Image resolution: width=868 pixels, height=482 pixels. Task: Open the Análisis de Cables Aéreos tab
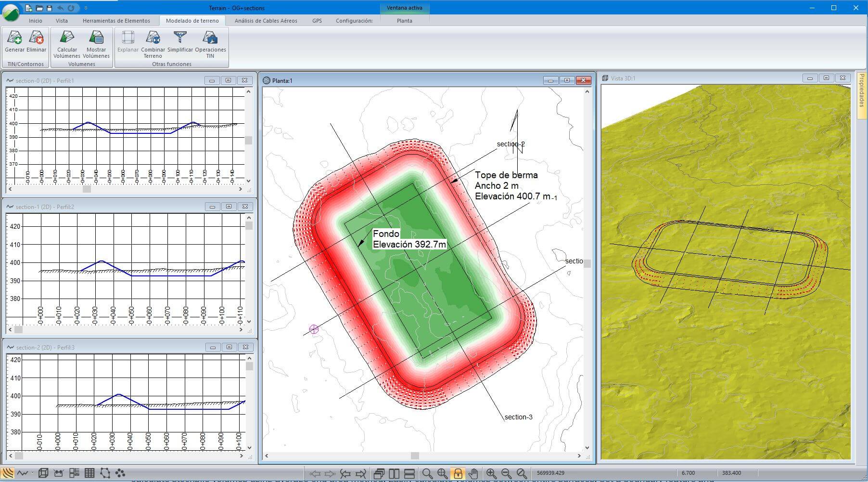click(x=266, y=21)
